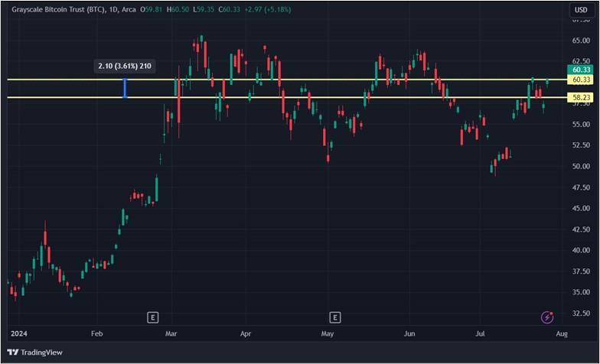This screenshot has width=600, height=364.
Task: Click the 35.00 price scale value
Action: click(x=581, y=292)
